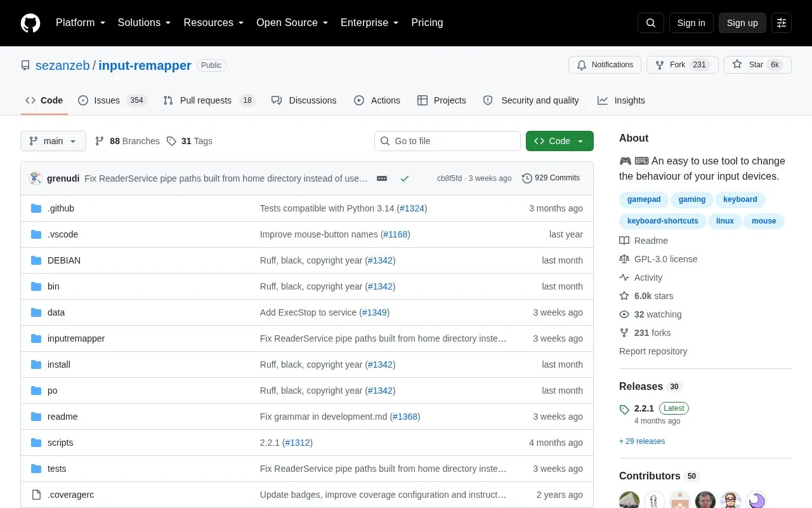This screenshot has height=508, width=812.
Task: Expand the Open Source menu
Action: [x=292, y=23]
